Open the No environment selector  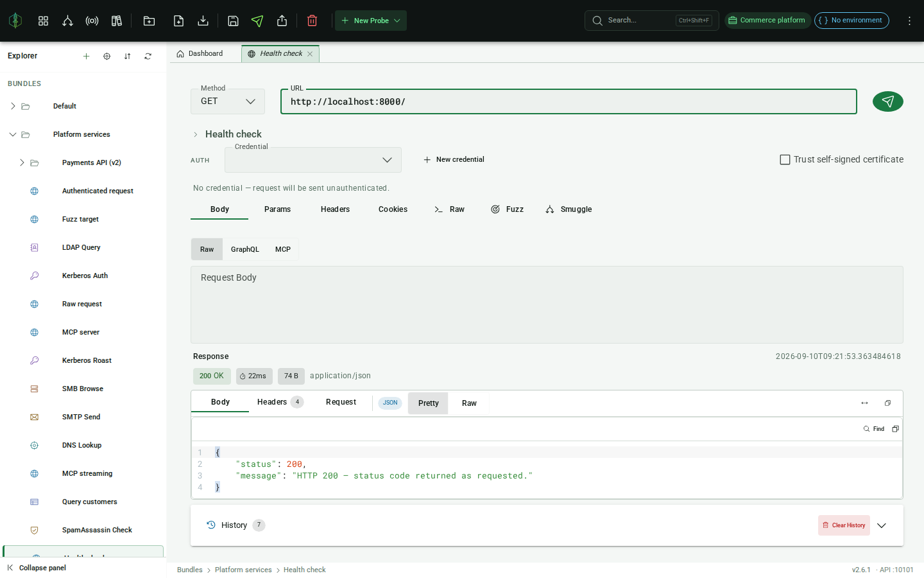(851, 21)
